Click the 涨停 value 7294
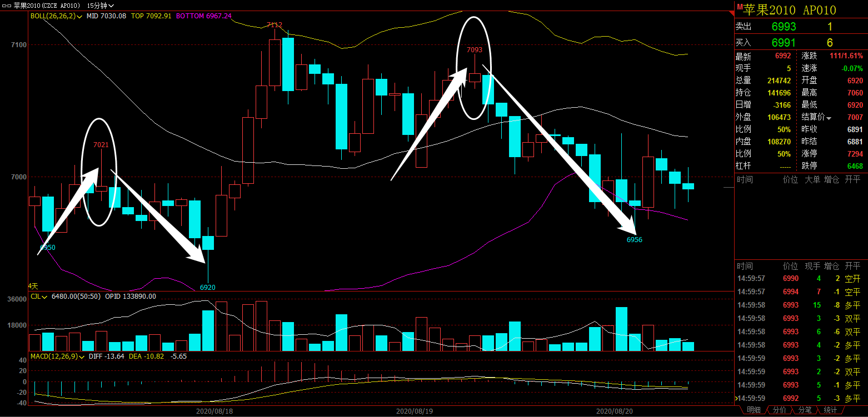The height and width of the screenshot is (417, 868). tap(855, 154)
